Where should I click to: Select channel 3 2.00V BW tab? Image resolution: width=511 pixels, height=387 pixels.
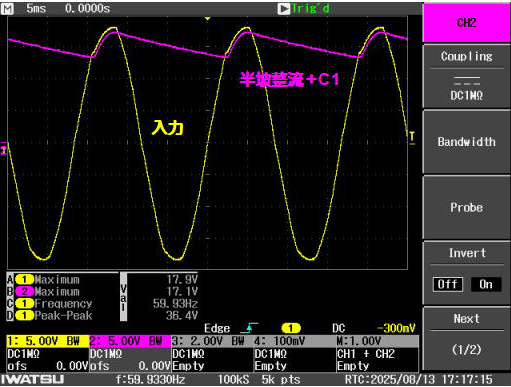[212, 341]
